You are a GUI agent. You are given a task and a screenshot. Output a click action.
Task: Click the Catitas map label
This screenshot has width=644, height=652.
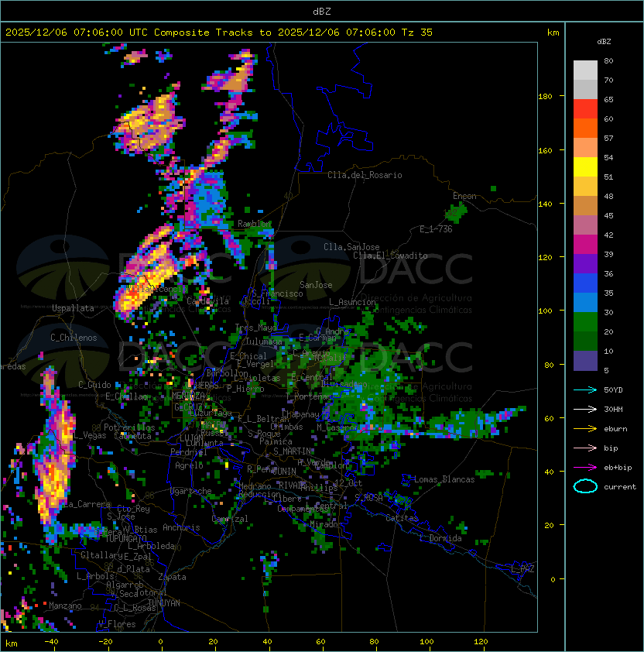(402, 518)
